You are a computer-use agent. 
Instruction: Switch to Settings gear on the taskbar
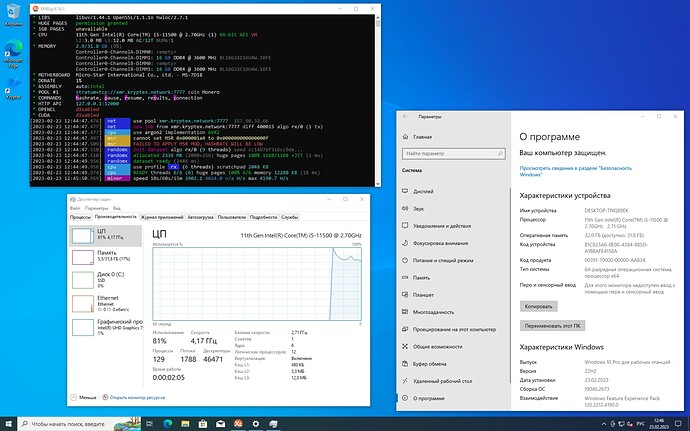pos(256,424)
